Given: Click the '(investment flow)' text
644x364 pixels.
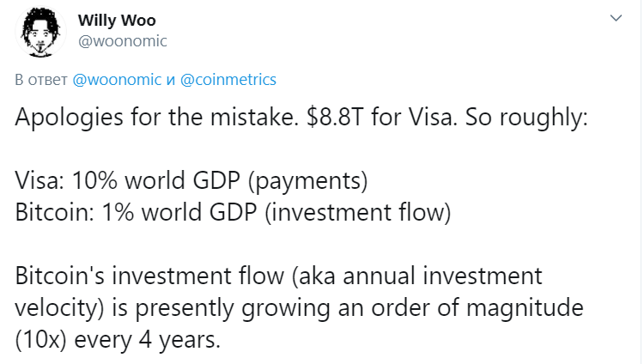Looking at the screenshot, I should [x=358, y=213].
